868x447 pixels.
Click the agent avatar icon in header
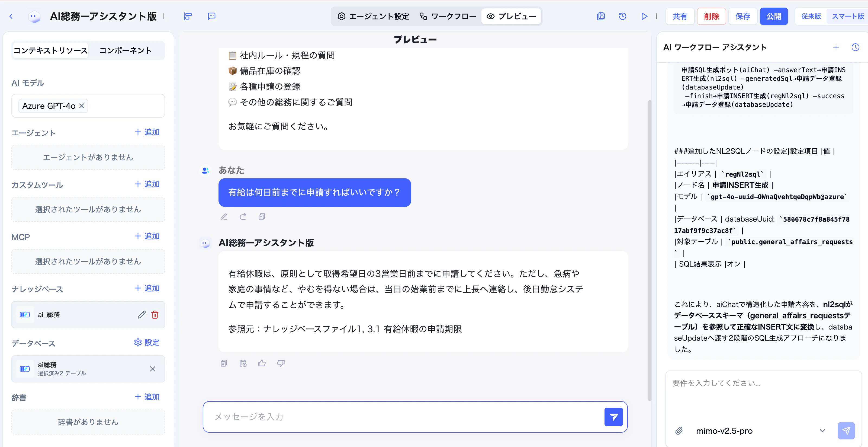[x=34, y=16]
